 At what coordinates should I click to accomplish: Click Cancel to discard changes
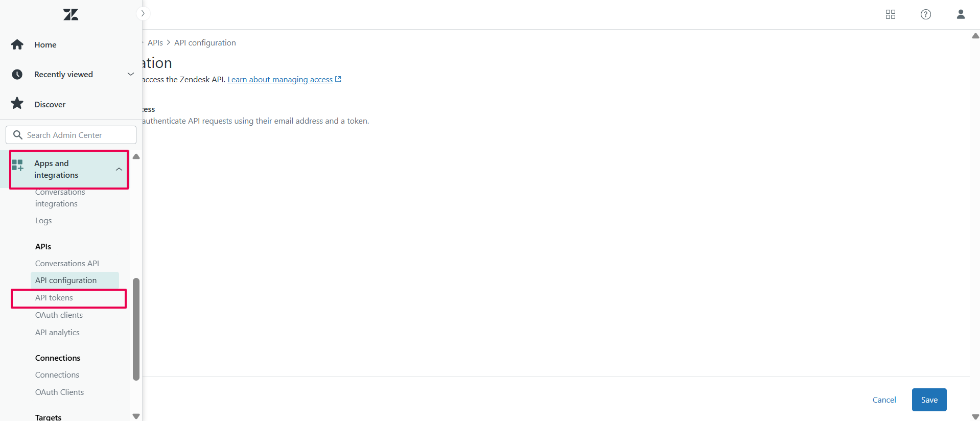pos(884,400)
